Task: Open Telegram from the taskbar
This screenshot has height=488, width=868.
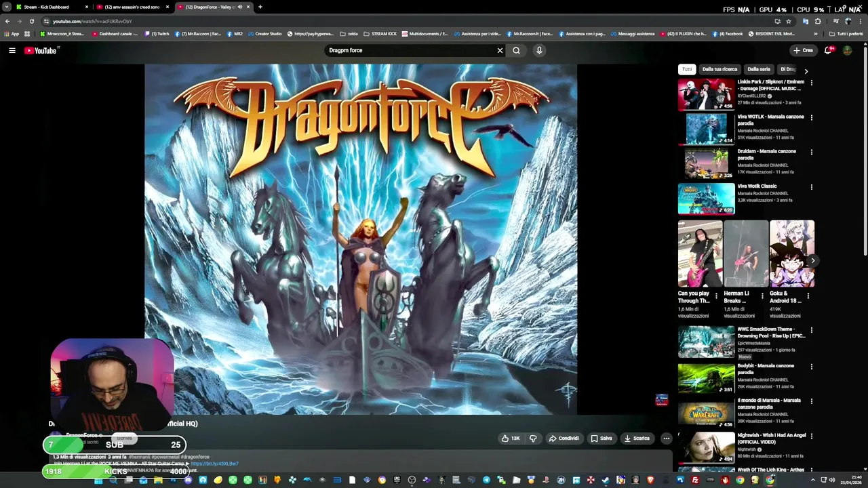Action: [x=486, y=480]
